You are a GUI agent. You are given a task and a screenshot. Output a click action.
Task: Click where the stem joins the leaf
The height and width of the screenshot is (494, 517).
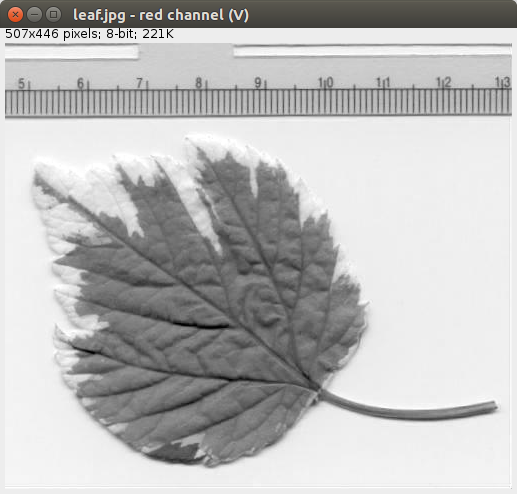[x=318, y=390]
